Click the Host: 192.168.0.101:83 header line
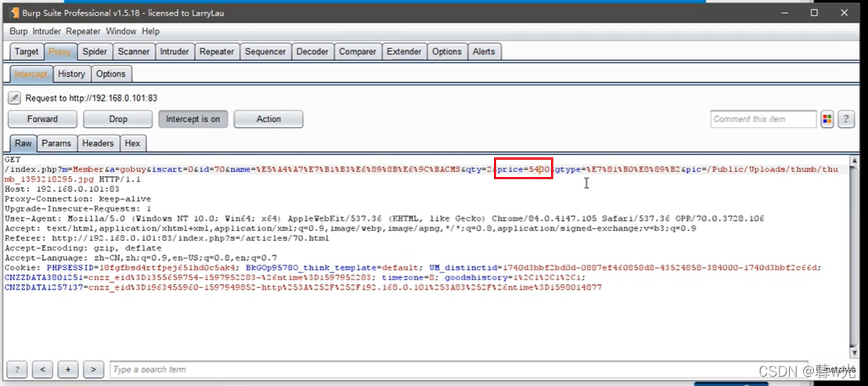This screenshot has height=386, width=868. tap(62, 189)
